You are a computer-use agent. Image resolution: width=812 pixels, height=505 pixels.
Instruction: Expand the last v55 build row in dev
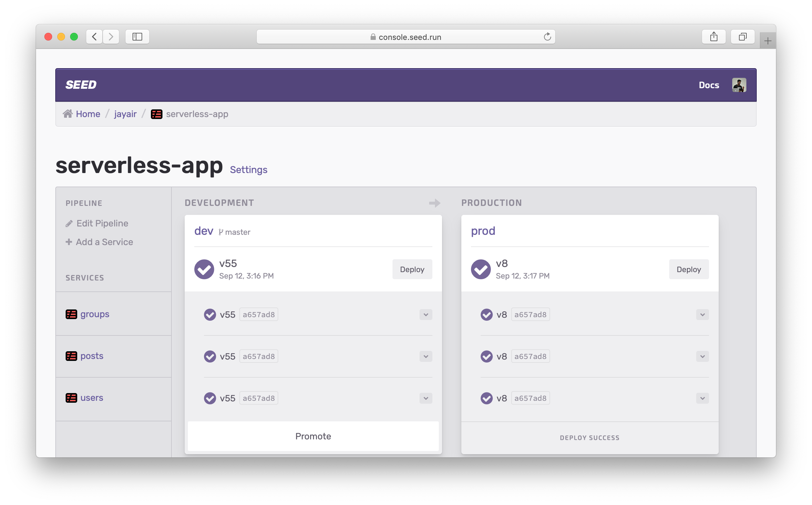pyautogui.click(x=426, y=398)
